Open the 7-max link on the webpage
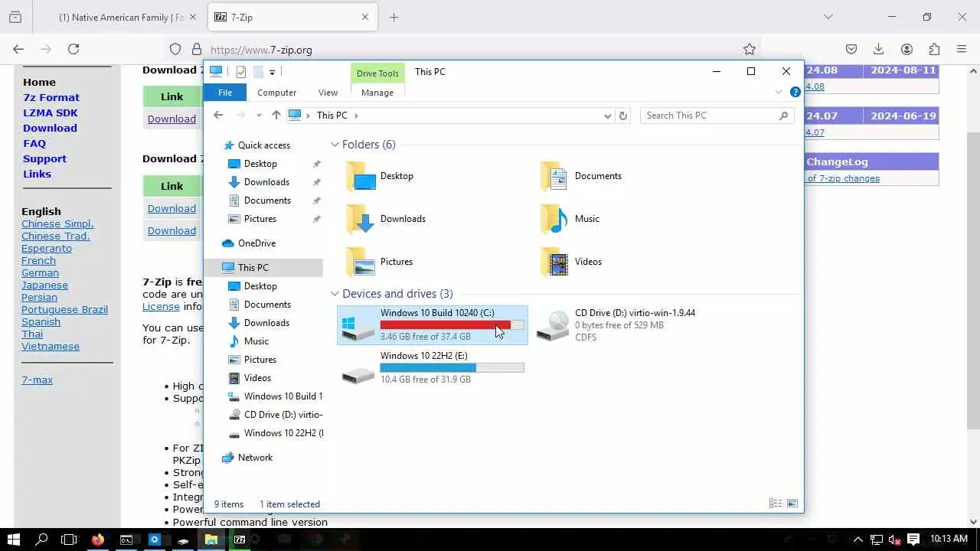980x551 pixels. (x=37, y=380)
